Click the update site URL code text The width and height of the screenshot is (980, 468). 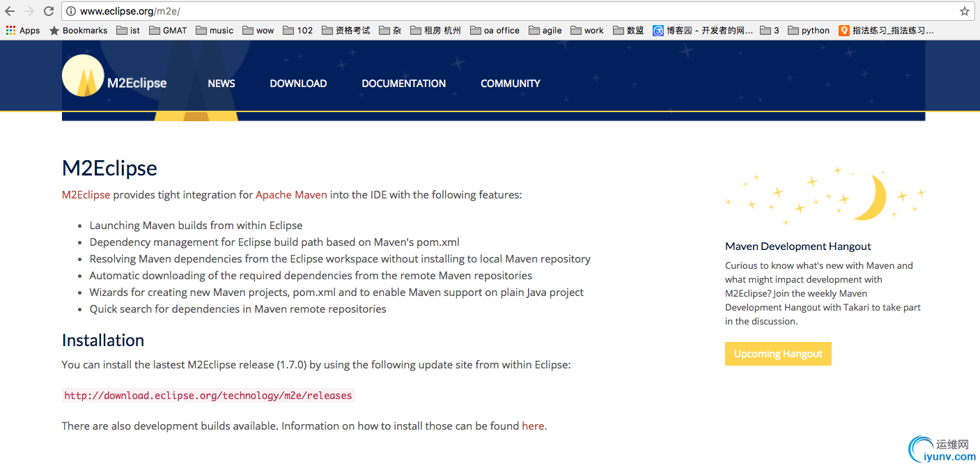(208, 396)
